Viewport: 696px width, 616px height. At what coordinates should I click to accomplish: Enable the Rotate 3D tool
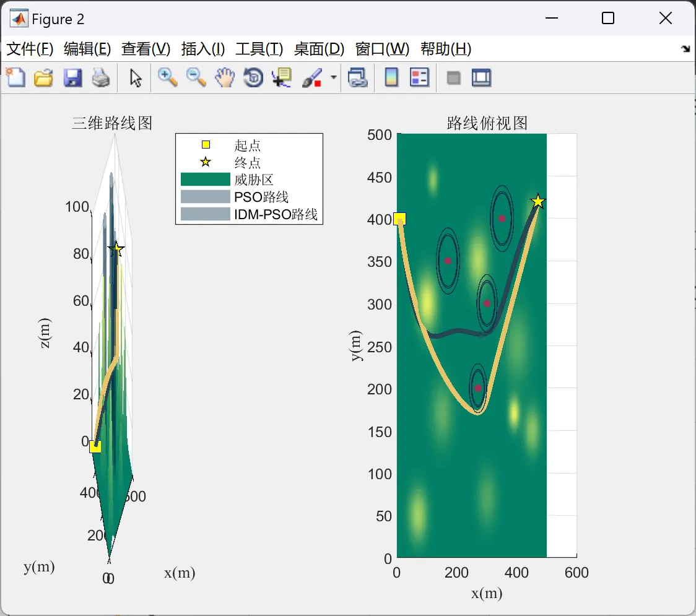tap(253, 77)
